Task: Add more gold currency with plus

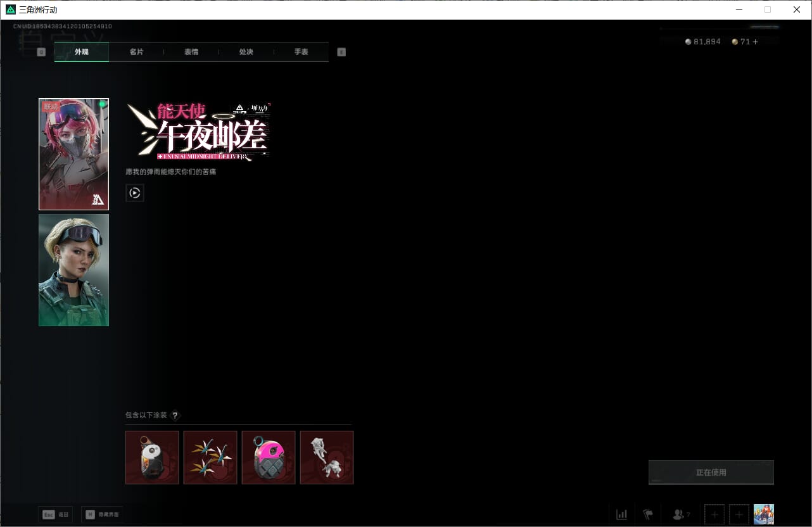Action: (755, 42)
